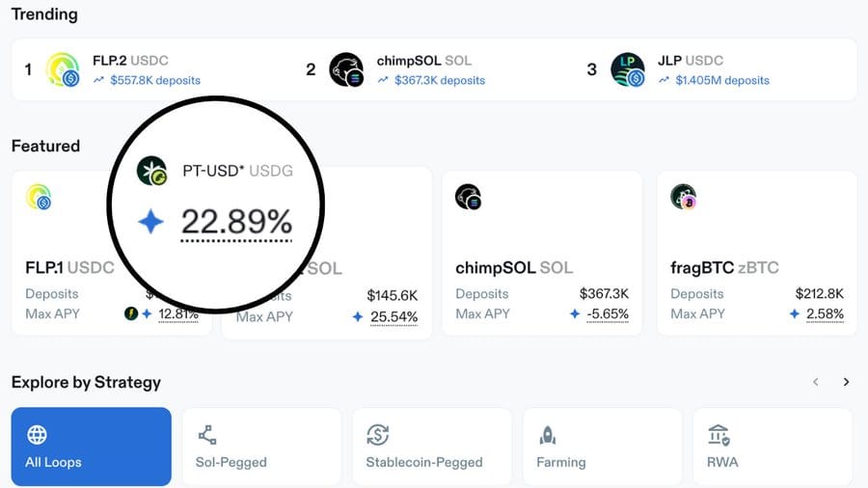Click the $367.3K value in chimpSOL card
This screenshot has width=868, height=488.
(604, 293)
